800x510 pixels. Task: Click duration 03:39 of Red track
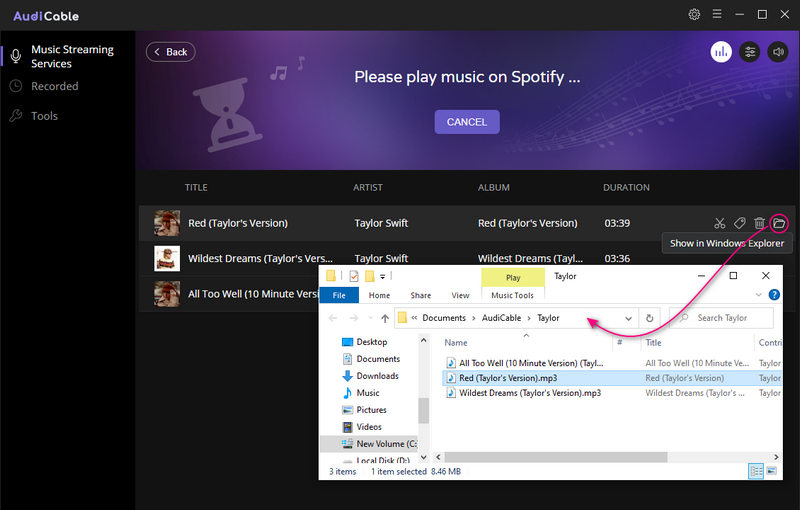coord(617,223)
